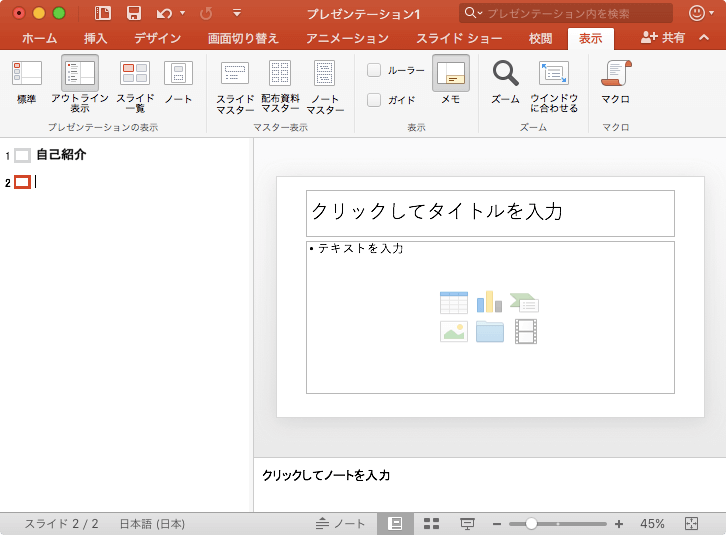Open the 校閲 review tab
The width and height of the screenshot is (726, 535).
[540, 38]
